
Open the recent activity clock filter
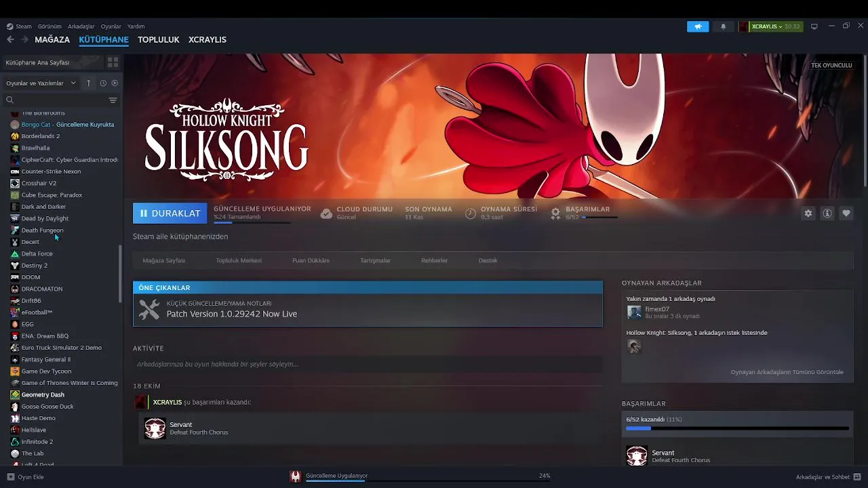click(103, 83)
